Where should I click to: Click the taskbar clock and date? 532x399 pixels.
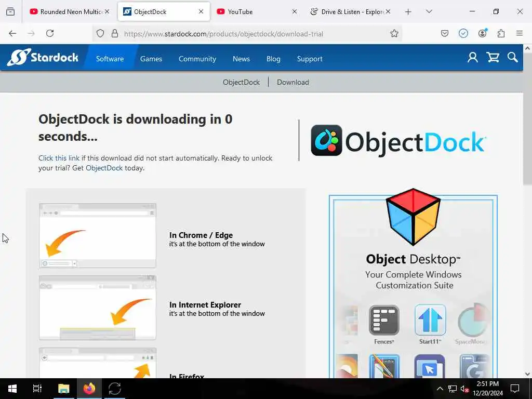coord(487,389)
